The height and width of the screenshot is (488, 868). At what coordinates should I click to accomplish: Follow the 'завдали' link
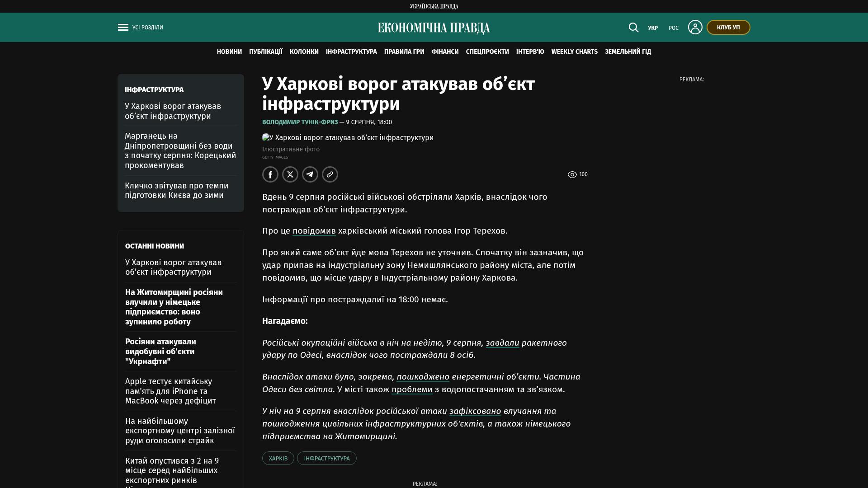502,343
